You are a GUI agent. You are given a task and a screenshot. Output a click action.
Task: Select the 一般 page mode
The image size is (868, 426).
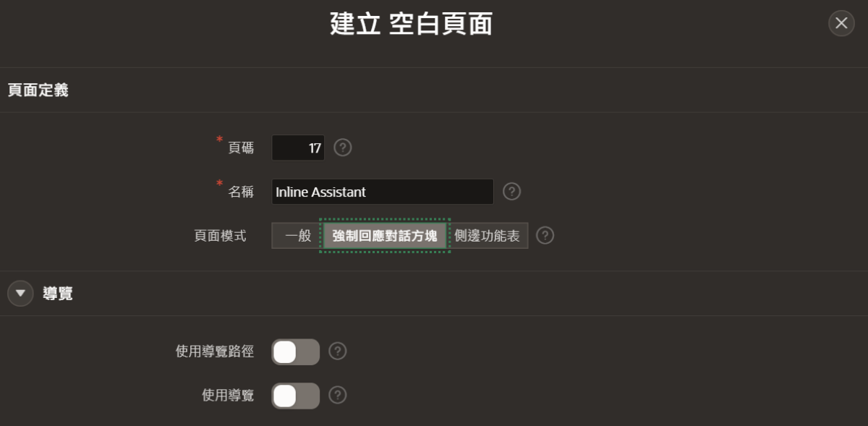[x=297, y=236]
